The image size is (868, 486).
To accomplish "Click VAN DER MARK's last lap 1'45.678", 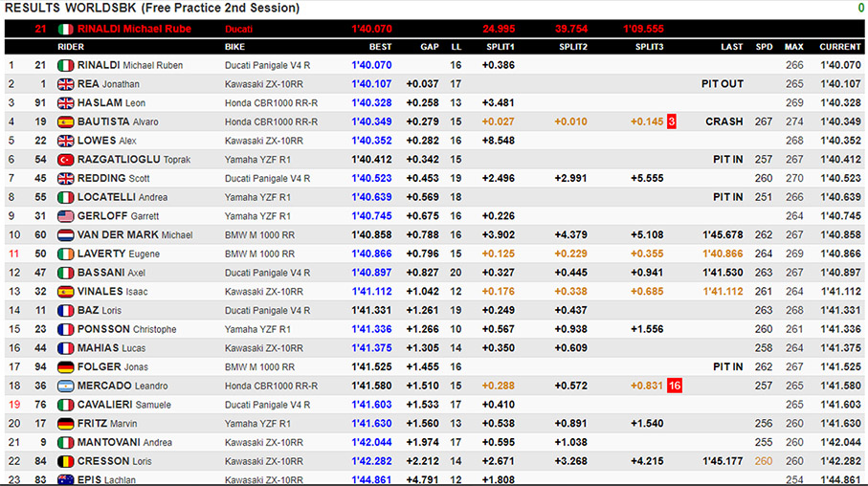I will click(723, 235).
